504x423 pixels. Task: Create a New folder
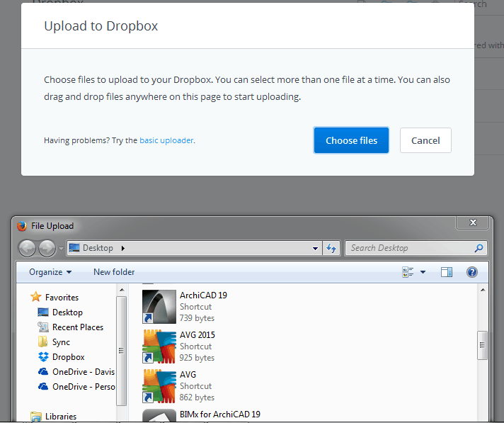(114, 272)
